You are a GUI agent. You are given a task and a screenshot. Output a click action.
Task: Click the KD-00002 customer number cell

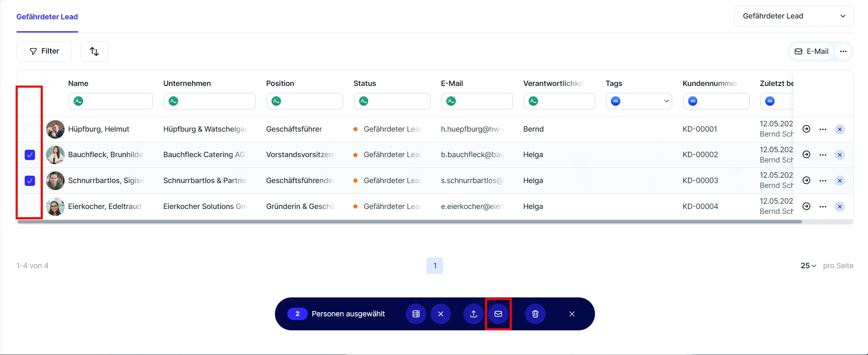(700, 155)
